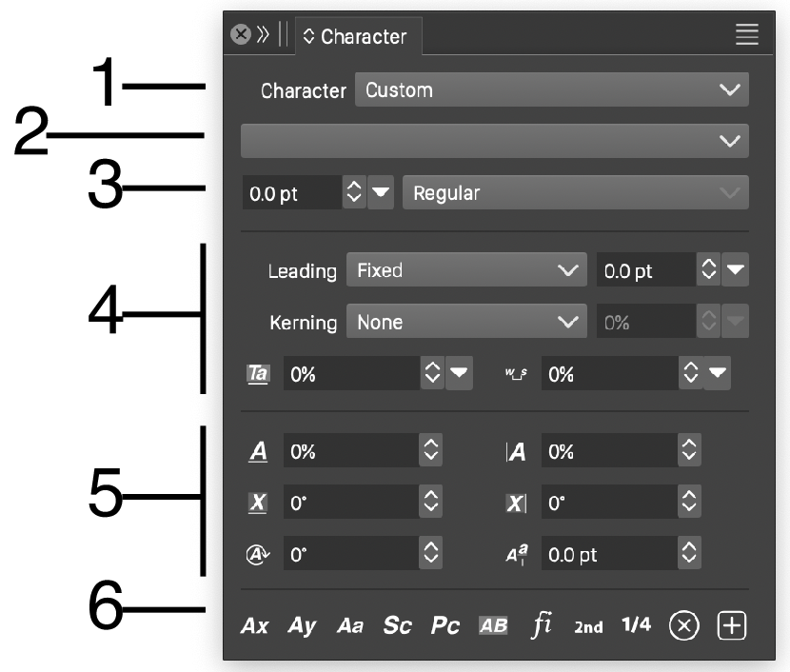
Task: Open the empty font family dropdown
Action: pyautogui.click(x=494, y=141)
